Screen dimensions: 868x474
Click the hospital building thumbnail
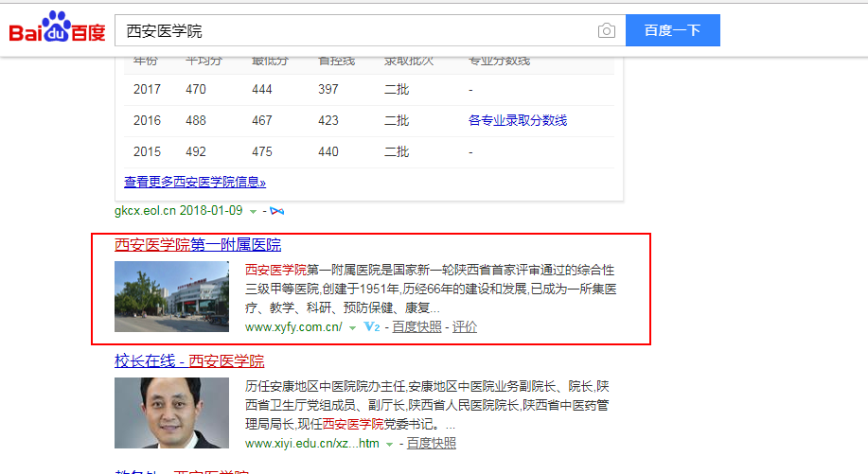point(171,296)
